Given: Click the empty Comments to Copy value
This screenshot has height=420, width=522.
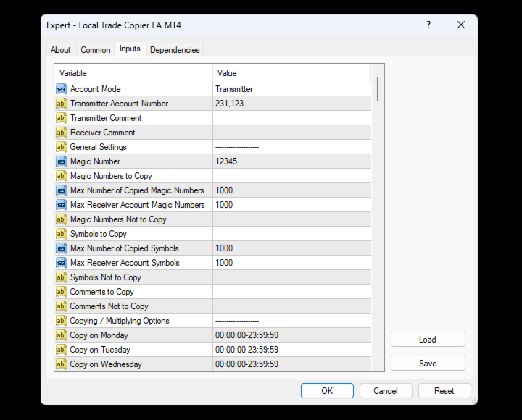Looking at the screenshot, I should point(291,292).
